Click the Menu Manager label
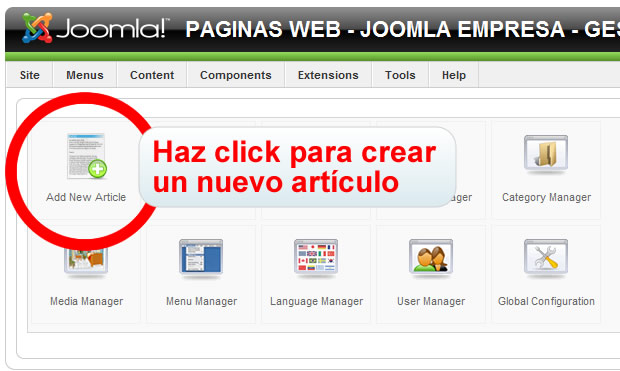This screenshot has width=620, height=371. coord(201,301)
